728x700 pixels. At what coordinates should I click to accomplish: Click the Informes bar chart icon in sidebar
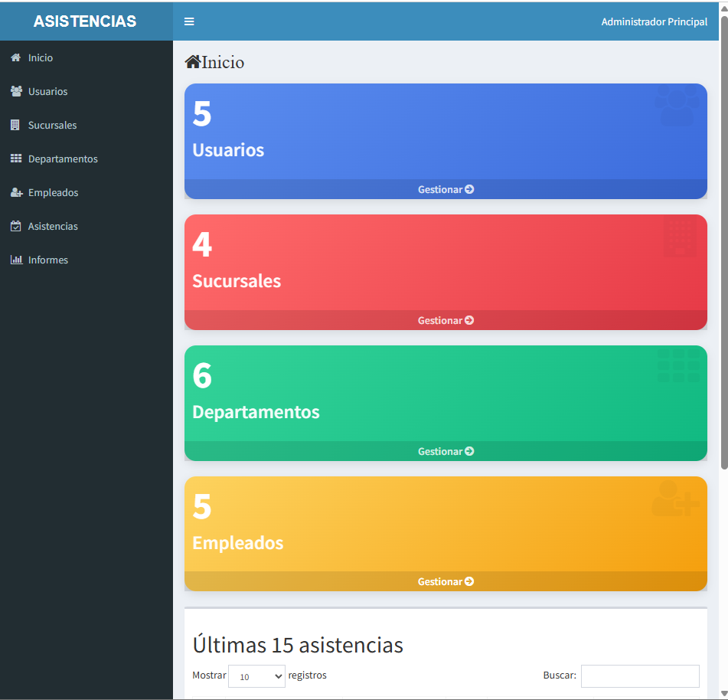click(16, 260)
